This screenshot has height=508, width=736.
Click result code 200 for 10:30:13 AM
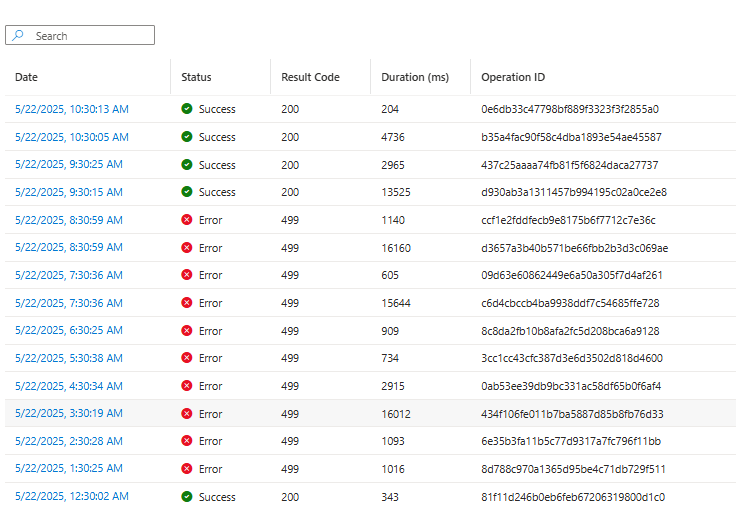point(290,109)
